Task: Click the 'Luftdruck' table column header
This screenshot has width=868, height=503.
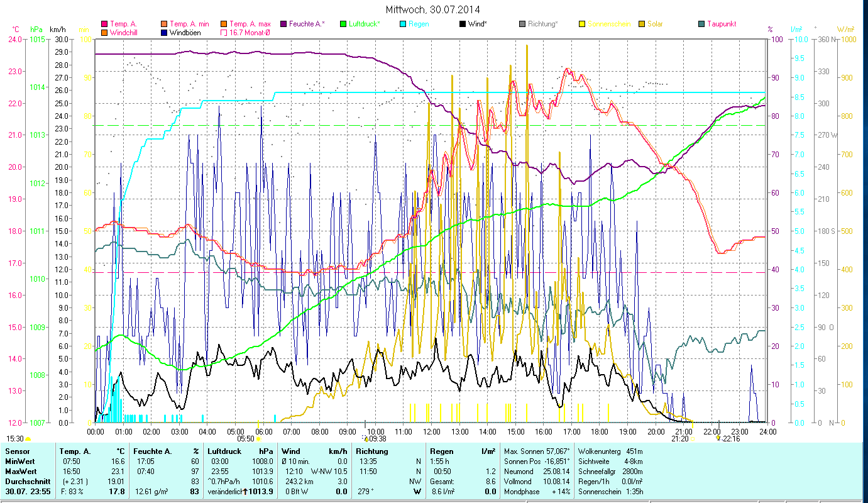Action: tap(225, 451)
